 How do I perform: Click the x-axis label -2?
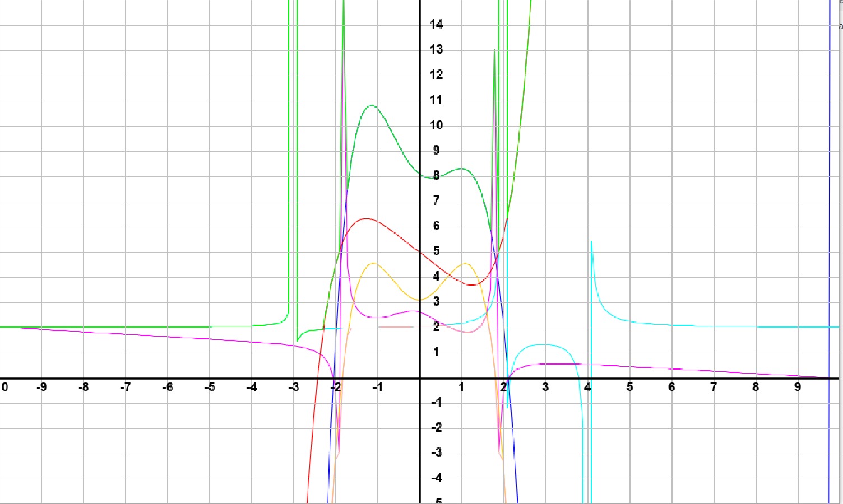point(336,387)
